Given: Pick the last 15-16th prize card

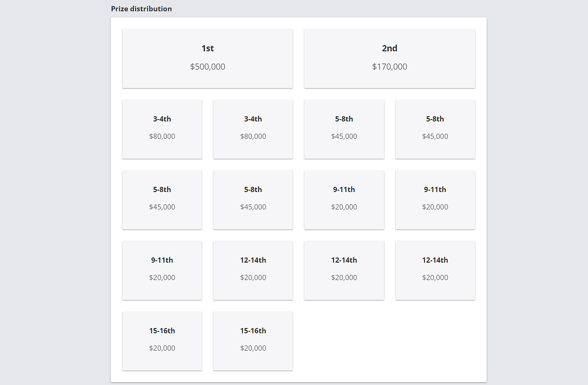Looking at the screenshot, I should click(253, 341).
